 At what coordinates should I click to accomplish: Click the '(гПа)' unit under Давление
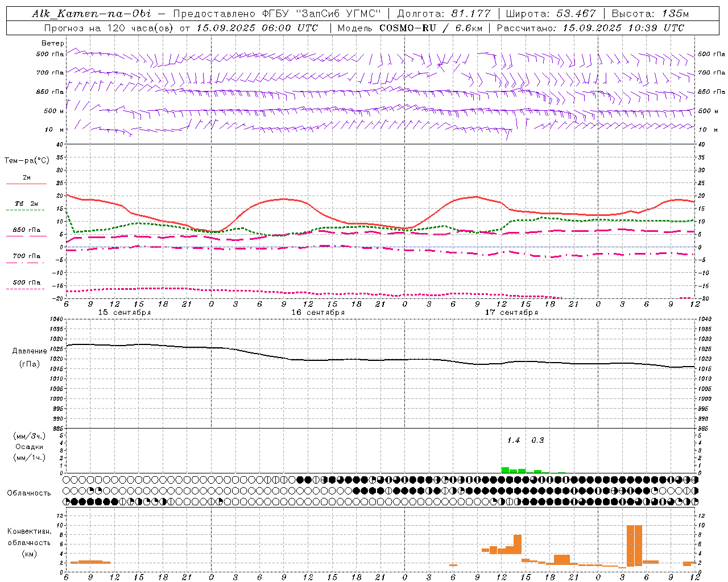pos(30,364)
